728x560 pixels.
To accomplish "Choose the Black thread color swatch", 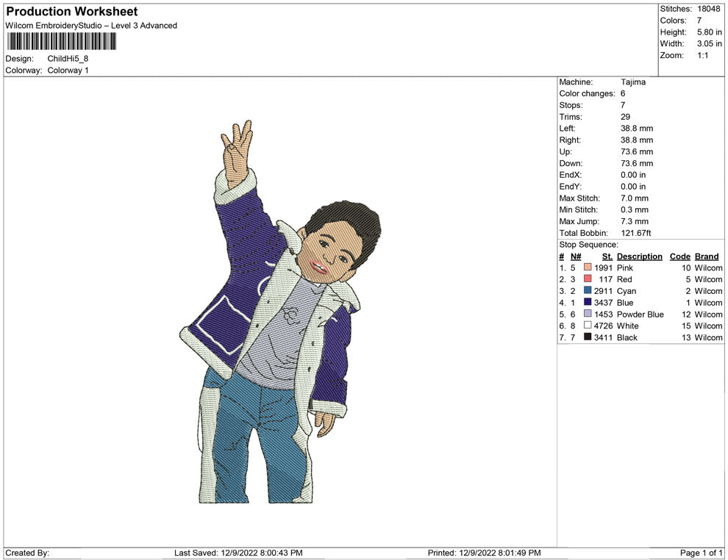I will click(588, 337).
